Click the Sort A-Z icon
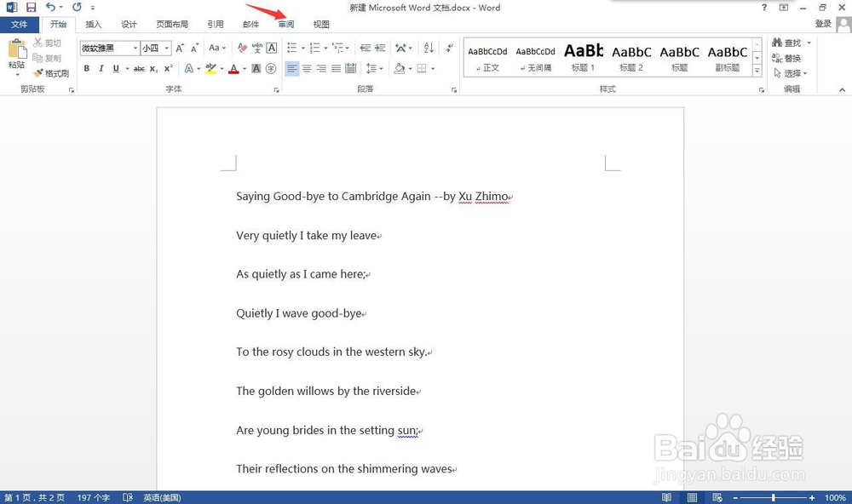This screenshot has width=852, height=504. point(429,48)
